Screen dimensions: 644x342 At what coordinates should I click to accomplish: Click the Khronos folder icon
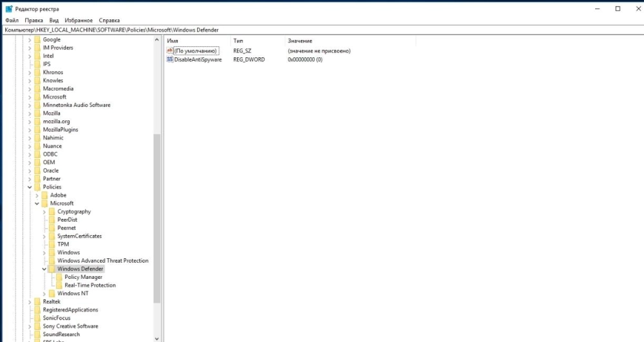coord(37,72)
